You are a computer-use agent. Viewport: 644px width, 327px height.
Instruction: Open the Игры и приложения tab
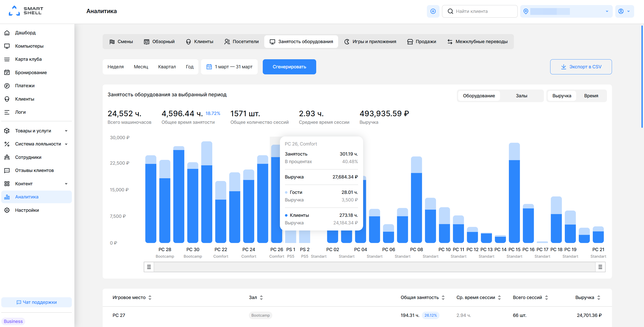pos(370,42)
